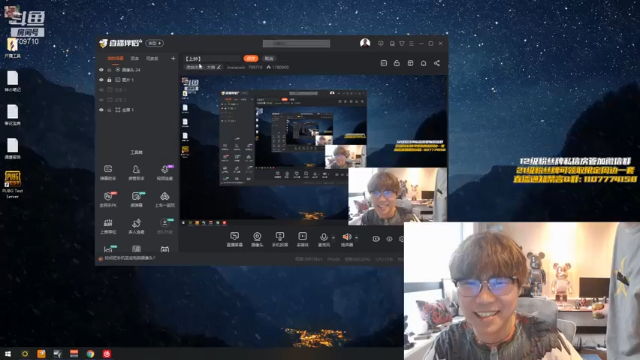The height and width of the screenshot is (360, 640).
Task: Toggle lock on the camera 24 layer
Action: tap(109, 70)
